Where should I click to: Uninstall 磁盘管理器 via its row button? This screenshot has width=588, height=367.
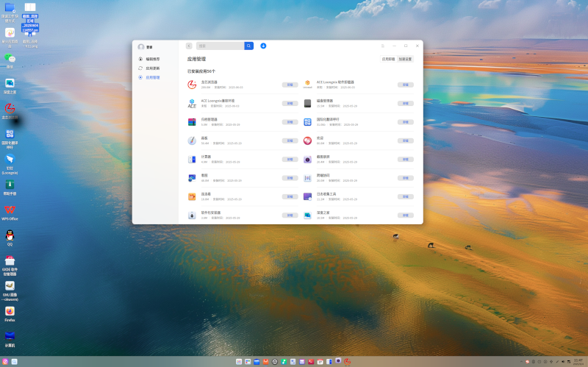(406, 103)
